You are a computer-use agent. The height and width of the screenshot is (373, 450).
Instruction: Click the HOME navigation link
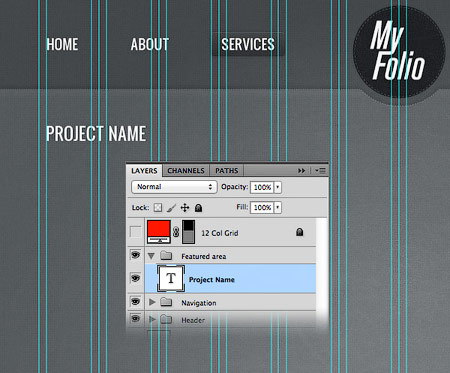[62, 44]
